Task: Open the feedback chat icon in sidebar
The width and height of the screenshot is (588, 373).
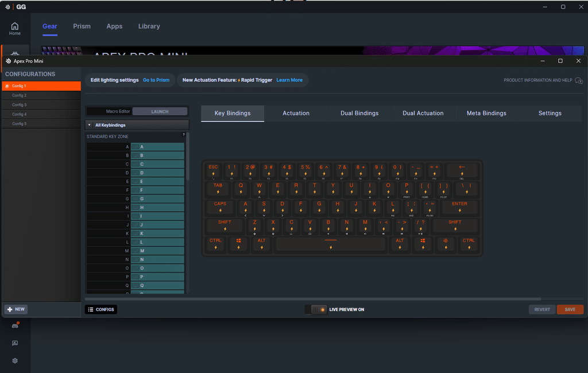Action: click(15, 343)
